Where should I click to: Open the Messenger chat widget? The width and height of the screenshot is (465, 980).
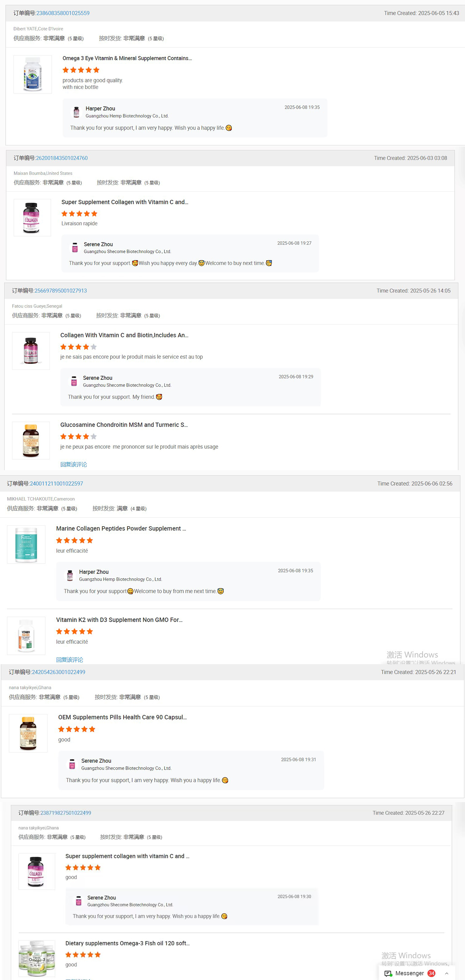409,973
